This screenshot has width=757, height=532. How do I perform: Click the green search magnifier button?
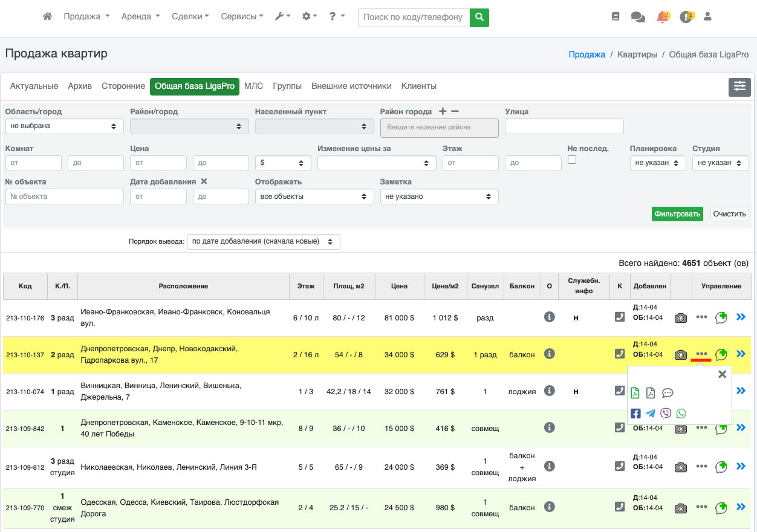point(479,18)
